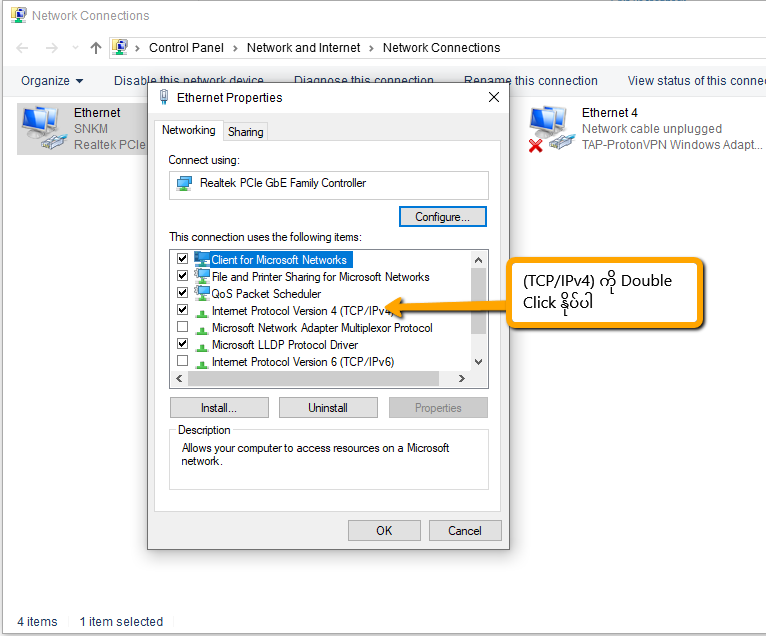Click the items list scroll down arrow

pyautogui.click(x=478, y=362)
